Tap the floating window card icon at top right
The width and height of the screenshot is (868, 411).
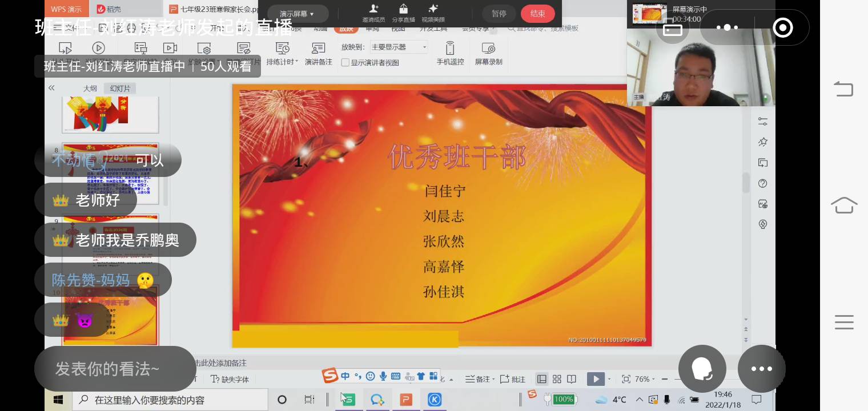point(673,27)
